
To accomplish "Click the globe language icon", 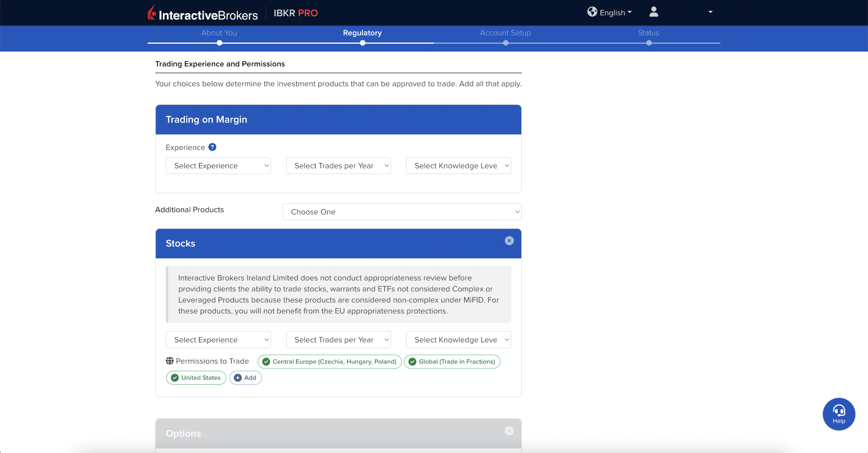I will tap(592, 12).
